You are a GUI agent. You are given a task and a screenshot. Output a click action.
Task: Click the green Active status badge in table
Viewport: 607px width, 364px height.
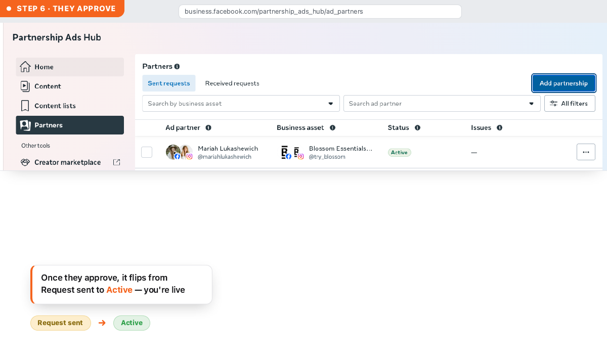coord(400,152)
